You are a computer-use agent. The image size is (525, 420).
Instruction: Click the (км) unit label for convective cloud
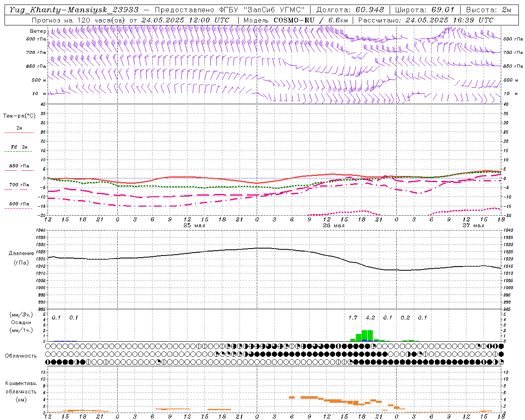click(x=21, y=399)
